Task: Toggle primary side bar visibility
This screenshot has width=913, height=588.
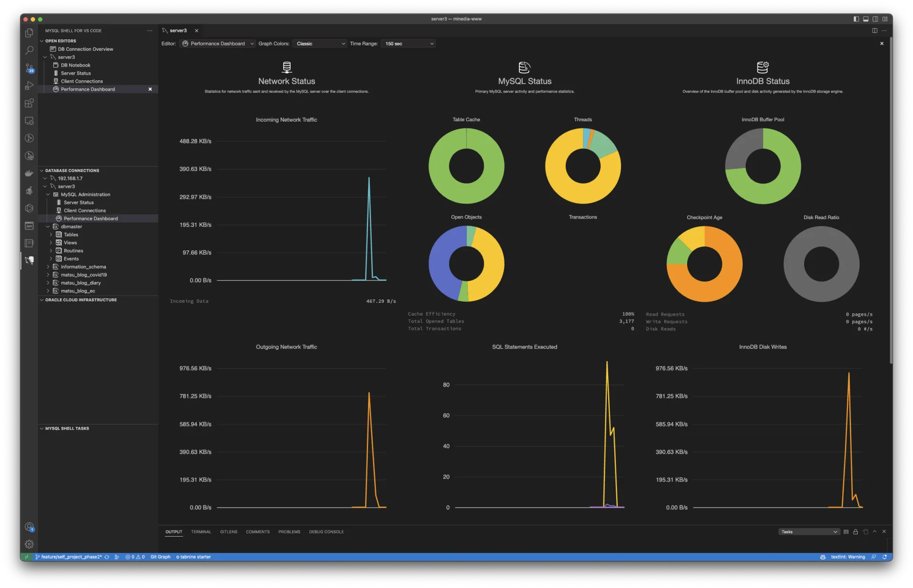Action: coord(856,19)
